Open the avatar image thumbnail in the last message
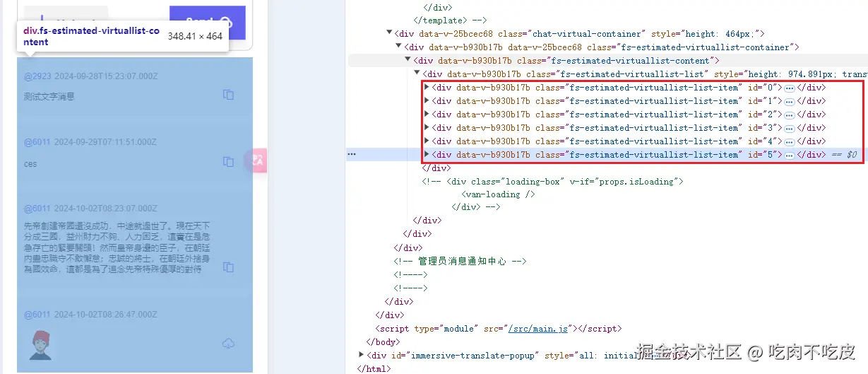 pyautogui.click(x=40, y=344)
